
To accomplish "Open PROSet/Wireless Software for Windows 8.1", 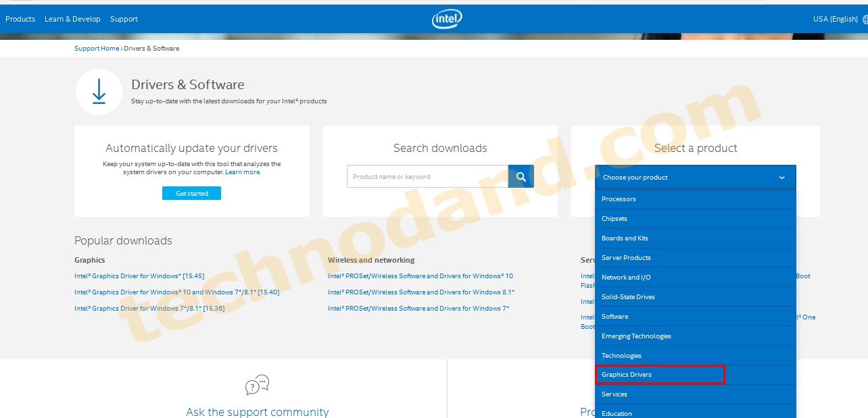I will (421, 292).
